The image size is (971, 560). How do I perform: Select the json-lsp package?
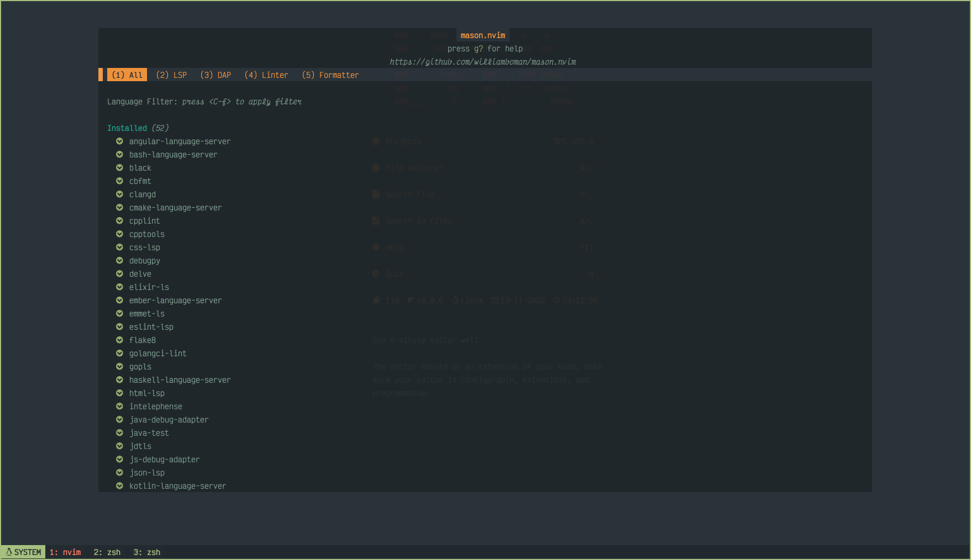[x=147, y=473]
